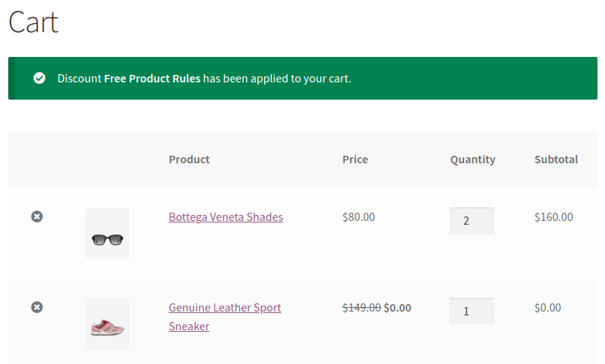Viewport: 605px width, 364px height.
Task: Focus the quantity field for the Sneaker
Action: (x=472, y=312)
